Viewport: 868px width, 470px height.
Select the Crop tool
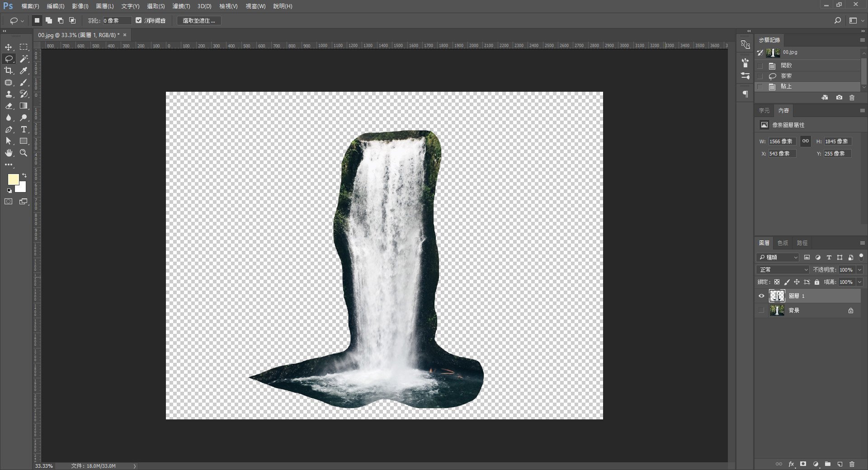click(x=9, y=70)
